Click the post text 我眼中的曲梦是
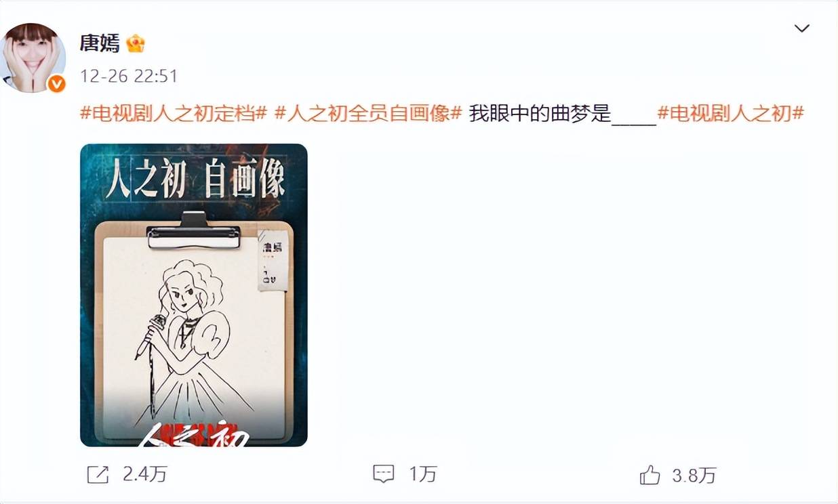The image size is (838, 504). click(x=540, y=113)
